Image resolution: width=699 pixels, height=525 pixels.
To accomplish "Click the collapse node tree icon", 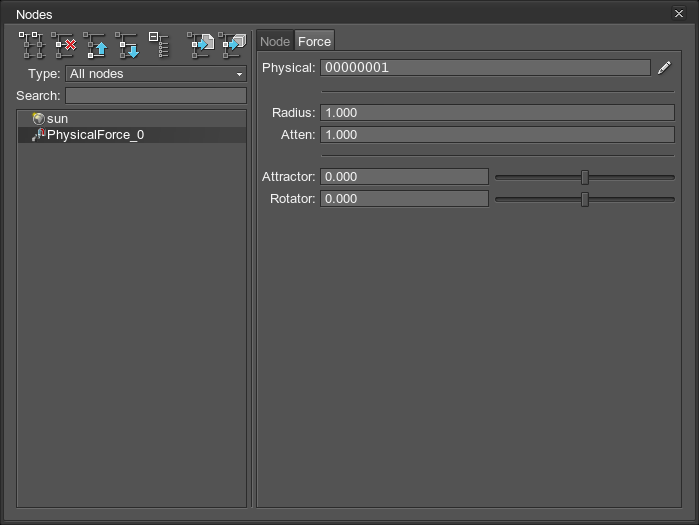I will (159, 45).
